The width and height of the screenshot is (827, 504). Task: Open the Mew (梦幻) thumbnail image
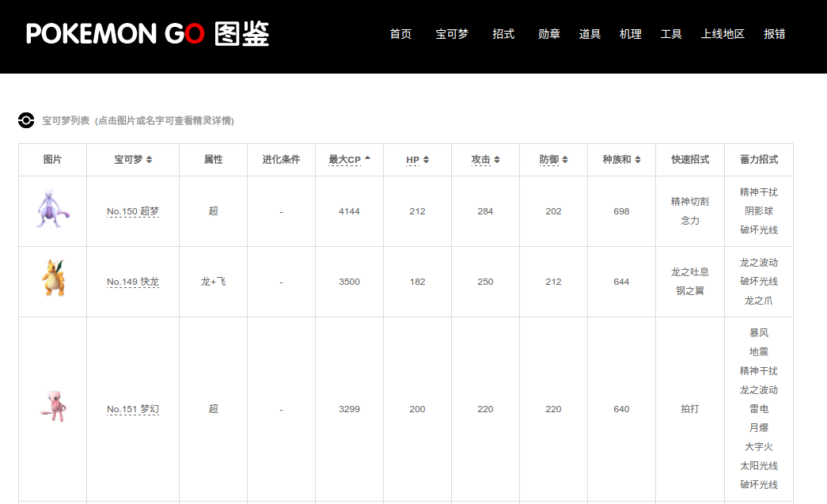pos(53,406)
